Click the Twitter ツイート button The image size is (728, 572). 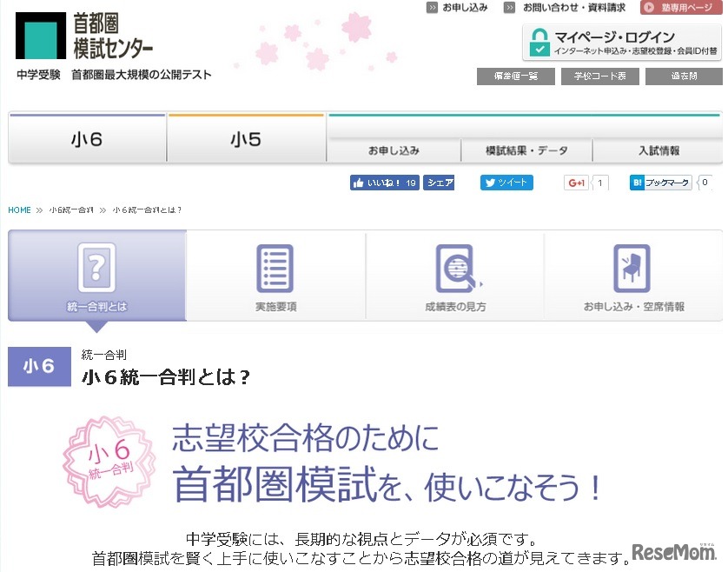[x=506, y=183]
